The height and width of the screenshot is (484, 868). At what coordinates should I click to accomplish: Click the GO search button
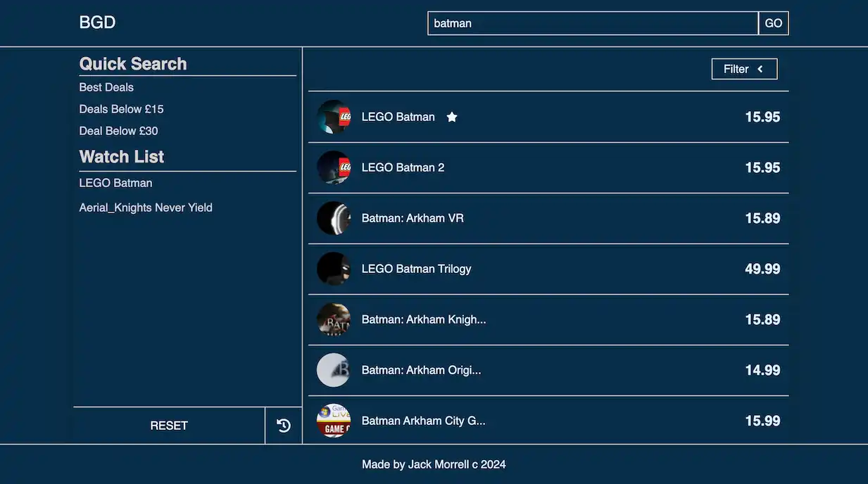(x=773, y=23)
